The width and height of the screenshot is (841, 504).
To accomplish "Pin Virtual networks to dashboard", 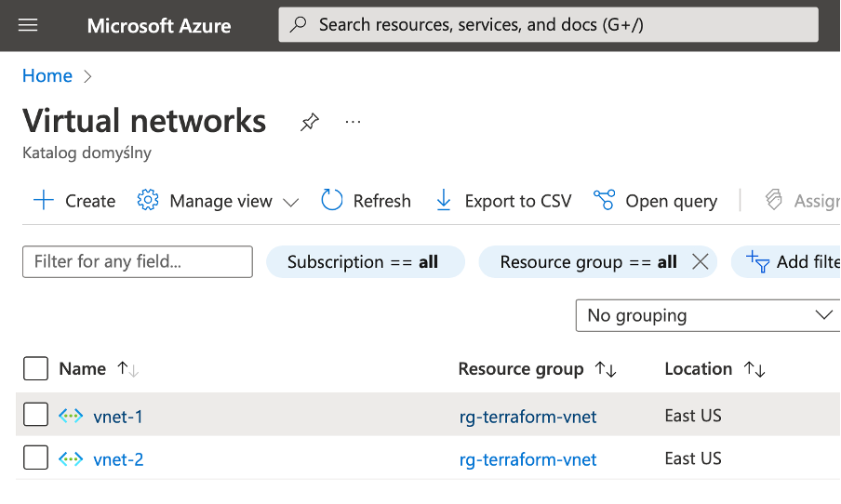I will [310, 122].
